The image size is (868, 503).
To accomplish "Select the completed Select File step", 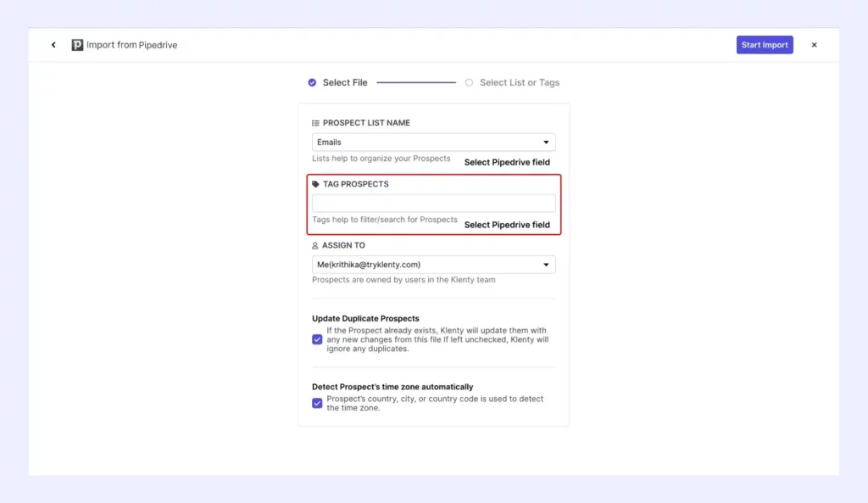I will pos(337,82).
